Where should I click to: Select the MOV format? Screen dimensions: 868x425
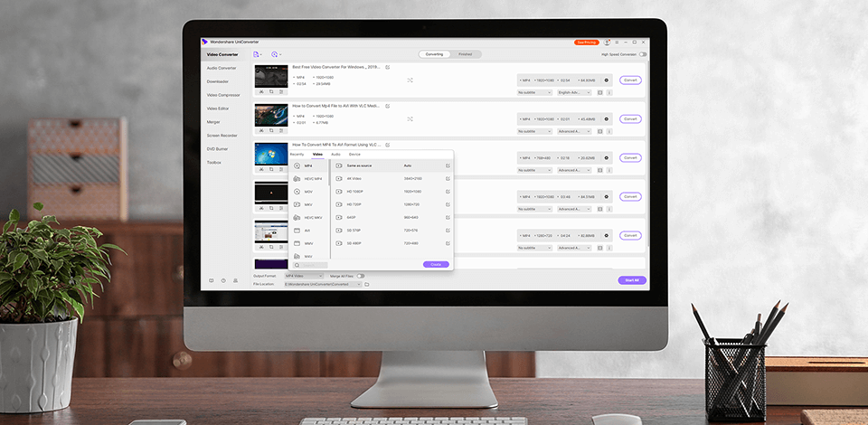click(308, 192)
